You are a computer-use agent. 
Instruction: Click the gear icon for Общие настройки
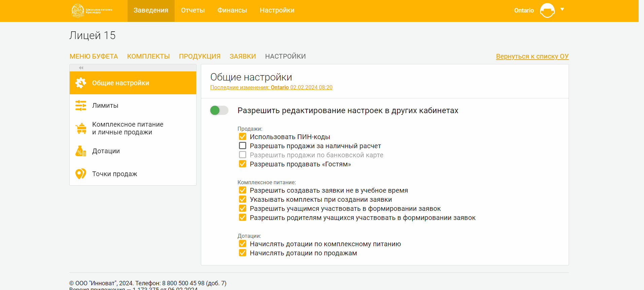81,83
